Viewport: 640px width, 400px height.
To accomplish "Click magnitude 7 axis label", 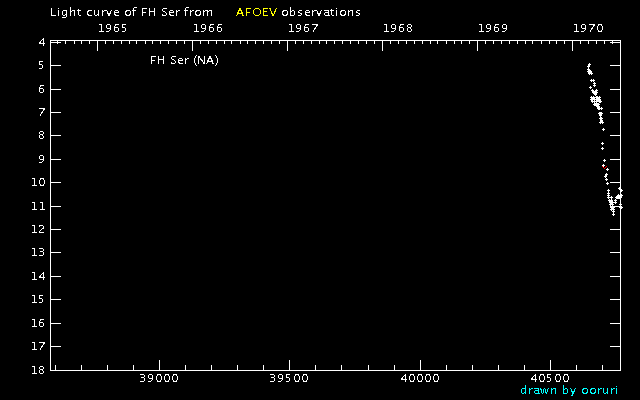I will coord(42,112).
